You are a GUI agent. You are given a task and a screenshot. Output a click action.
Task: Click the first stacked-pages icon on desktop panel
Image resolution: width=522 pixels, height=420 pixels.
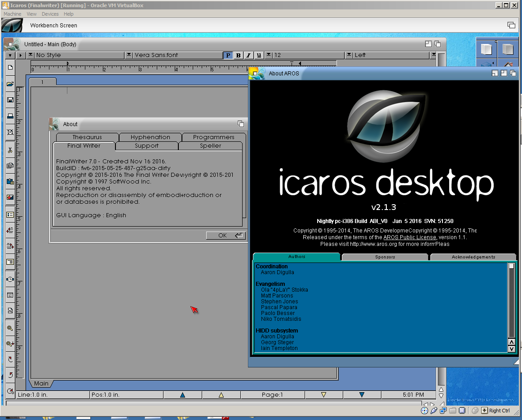pos(487,49)
